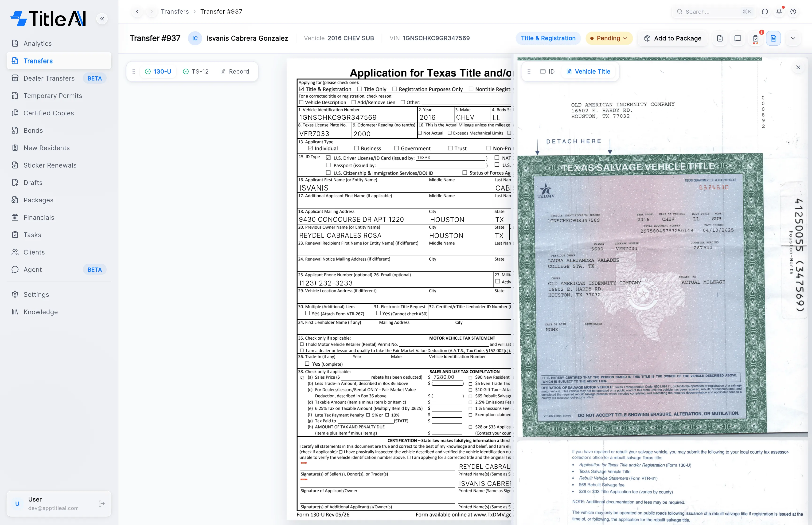Check Registration Purposes Only box
This screenshot has height=525, width=812.
394,89
